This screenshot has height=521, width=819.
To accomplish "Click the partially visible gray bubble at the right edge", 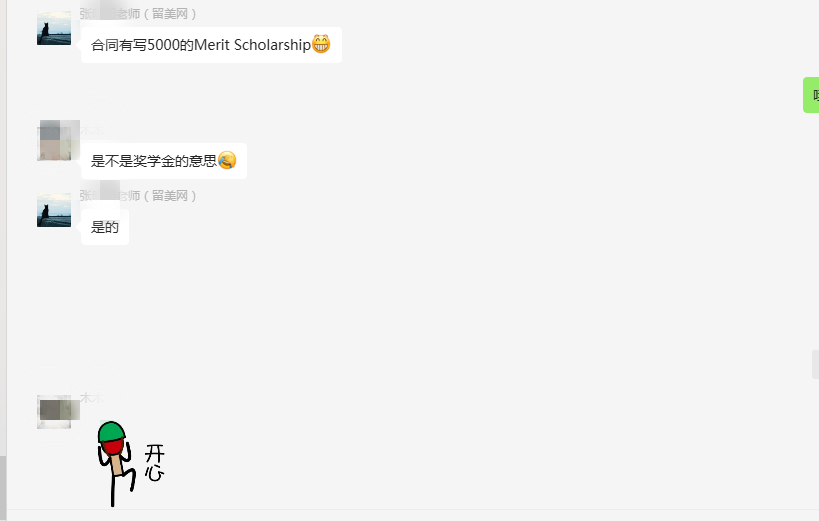I will [x=815, y=364].
